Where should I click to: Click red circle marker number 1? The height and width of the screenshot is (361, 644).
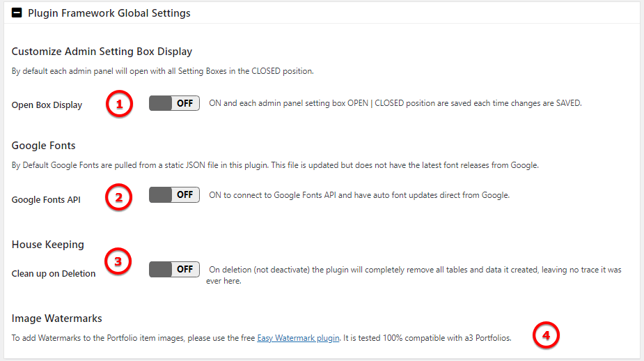pyautogui.click(x=119, y=104)
